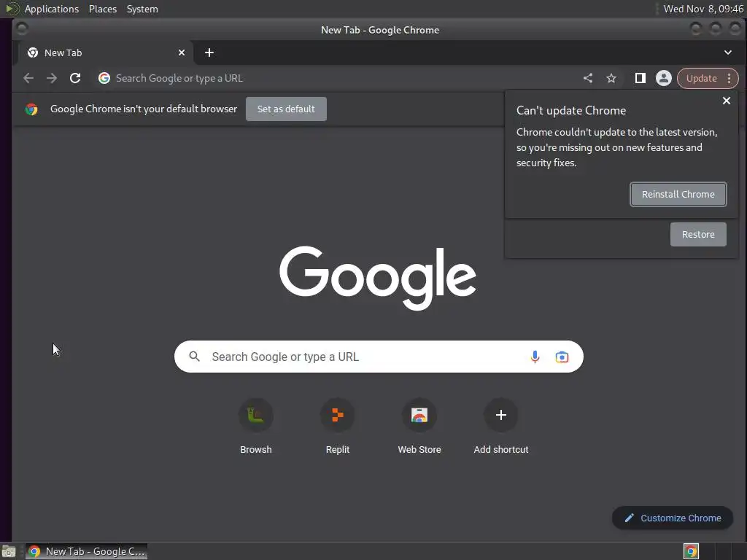This screenshot has width=747, height=560.
Task: Open the side panel icon
Action: [640, 78]
